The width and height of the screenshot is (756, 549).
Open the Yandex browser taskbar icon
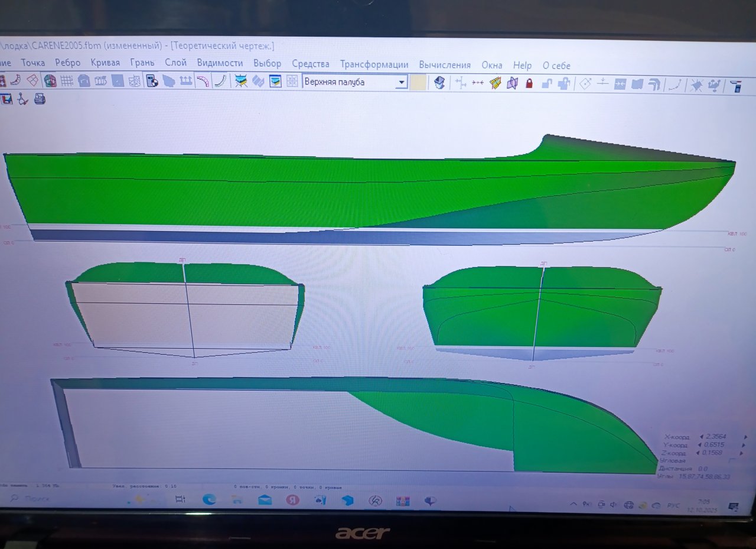point(292,500)
